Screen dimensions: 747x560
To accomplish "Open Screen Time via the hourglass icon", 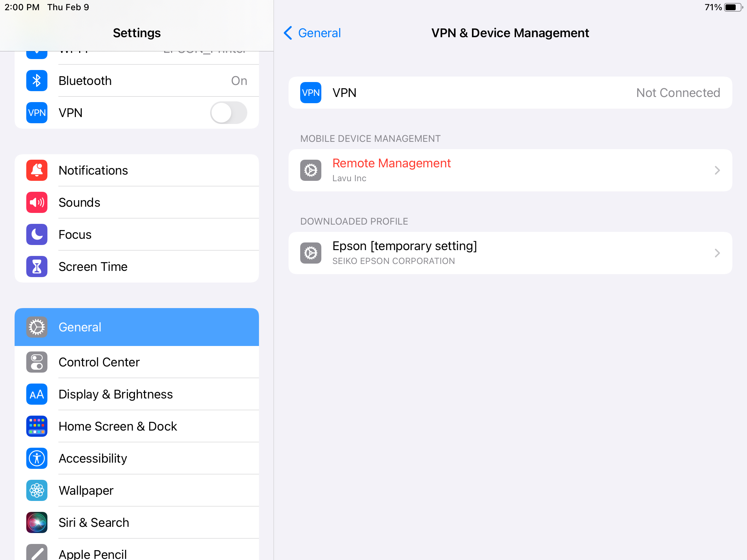I will (36, 267).
